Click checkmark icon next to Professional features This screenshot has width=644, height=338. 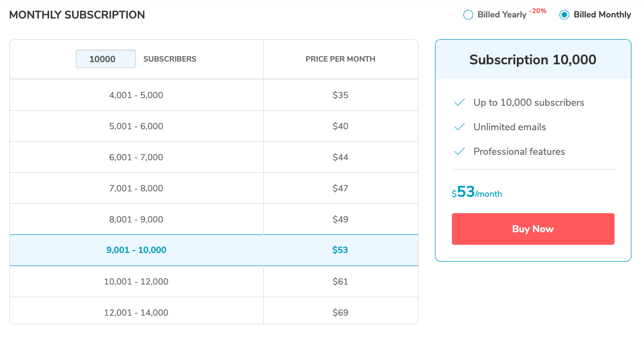460,152
